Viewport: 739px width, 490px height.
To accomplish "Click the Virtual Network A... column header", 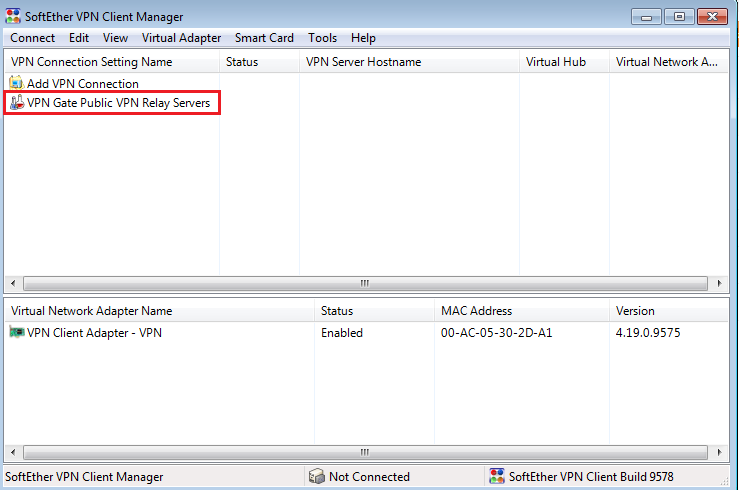I will pyautogui.click(x=669, y=62).
